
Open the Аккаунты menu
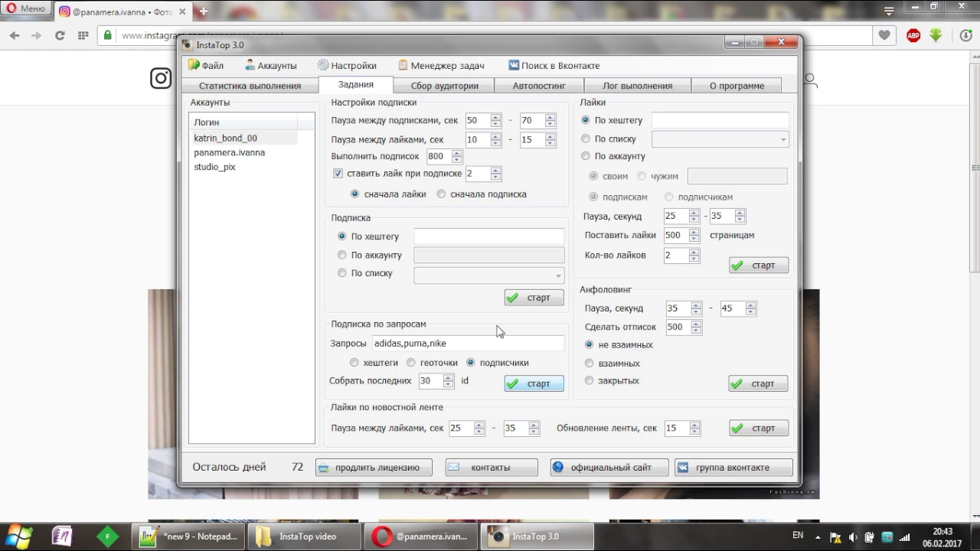(271, 66)
